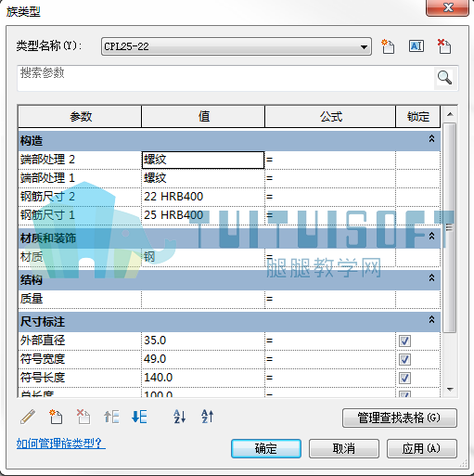The height and width of the screenshot is (476, 474).
Task: Toggle lock checkbox for 外部直径
Action: click(x=404, y=341)
